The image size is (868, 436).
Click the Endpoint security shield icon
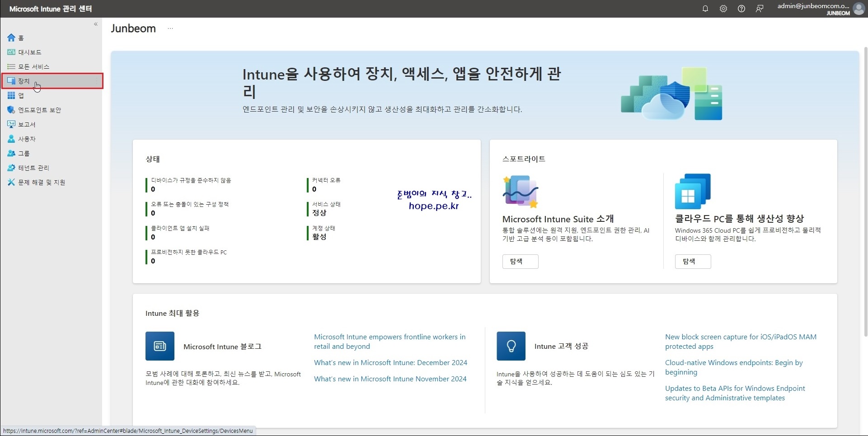11,110
